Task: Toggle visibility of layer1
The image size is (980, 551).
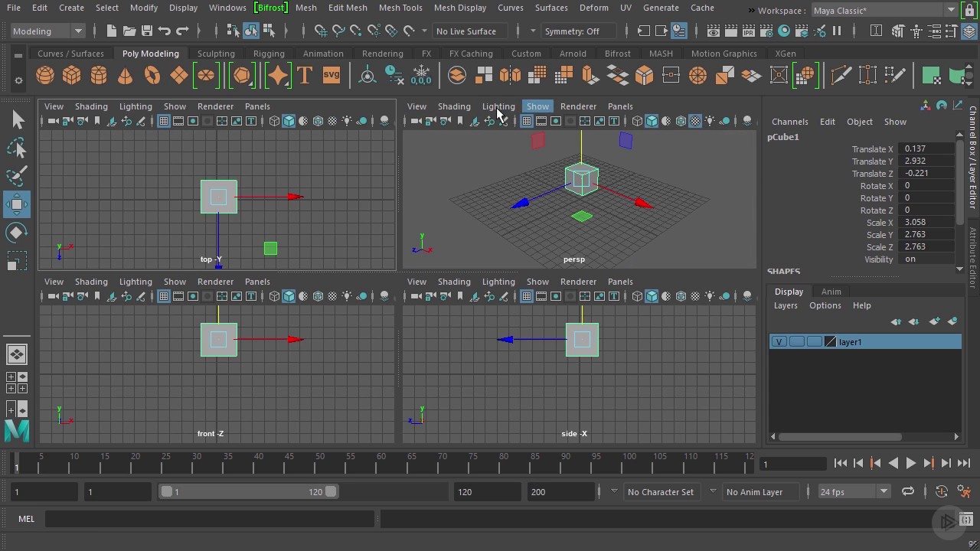Action: 779,341
